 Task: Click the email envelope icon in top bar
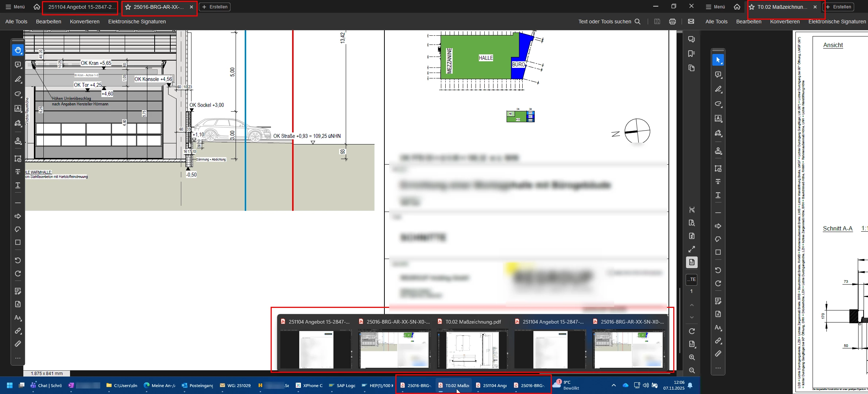[x=691, y=22]
